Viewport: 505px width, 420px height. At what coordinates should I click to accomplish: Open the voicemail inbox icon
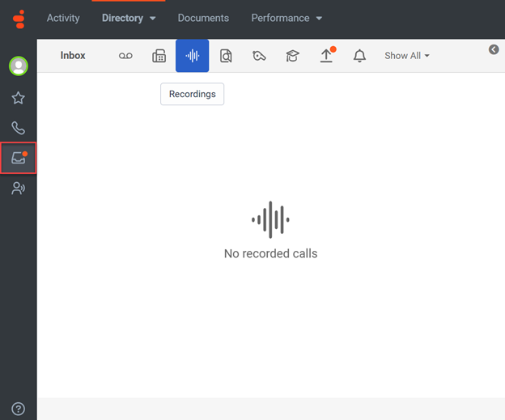[x=125, y=56]
